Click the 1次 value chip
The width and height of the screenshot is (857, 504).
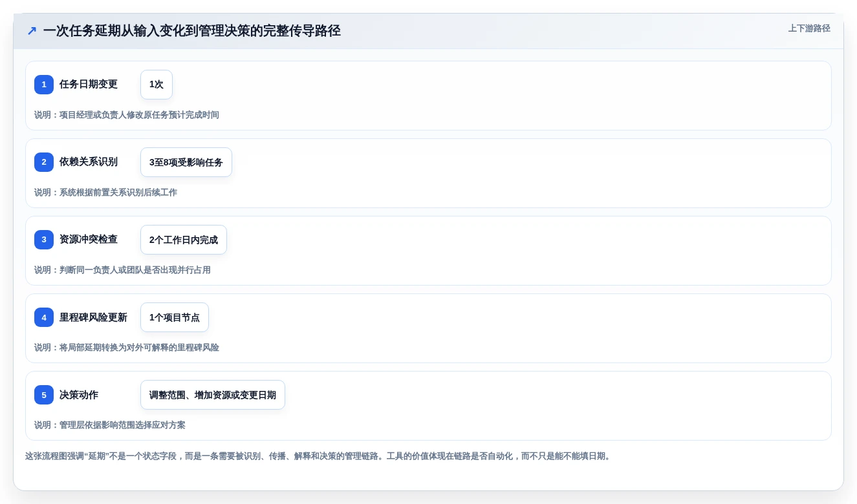tap(157, 85)
